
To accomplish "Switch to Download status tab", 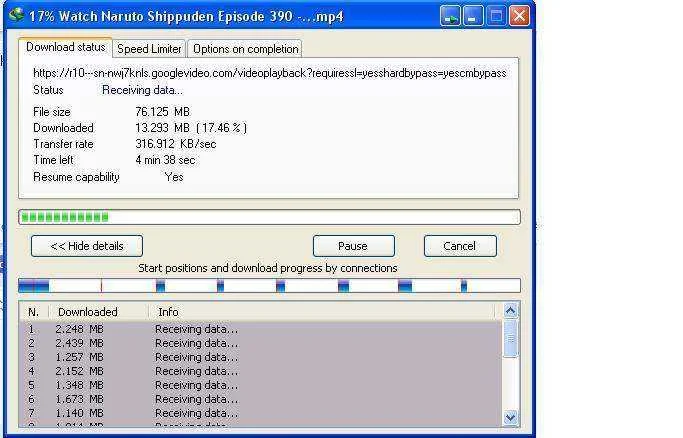I will [x=65, y=47].
